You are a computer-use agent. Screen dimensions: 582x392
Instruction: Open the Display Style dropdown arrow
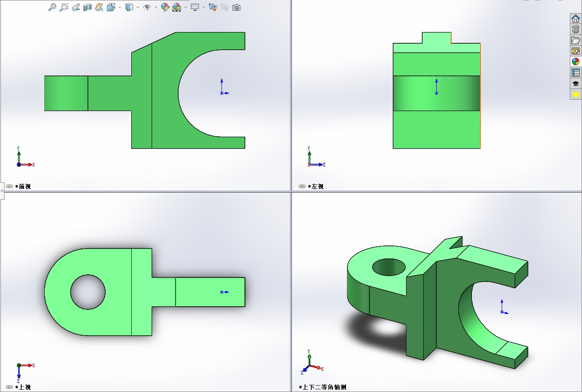(138, 7)
